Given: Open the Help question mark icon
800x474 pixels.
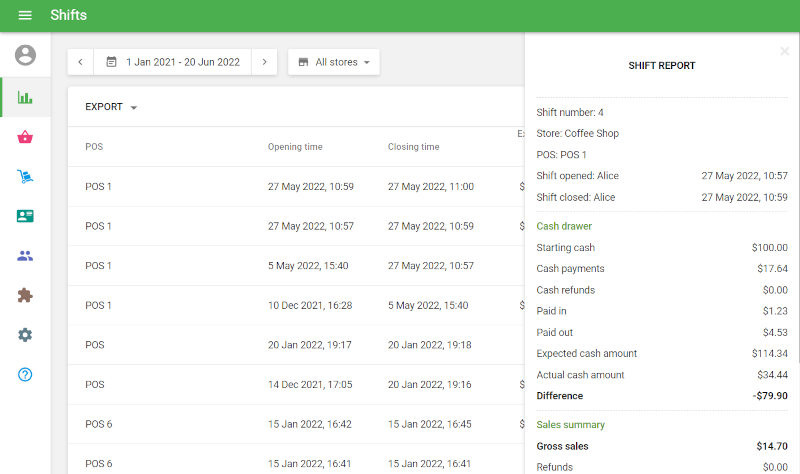Looking at the screenshot, I should click(25, 375).
